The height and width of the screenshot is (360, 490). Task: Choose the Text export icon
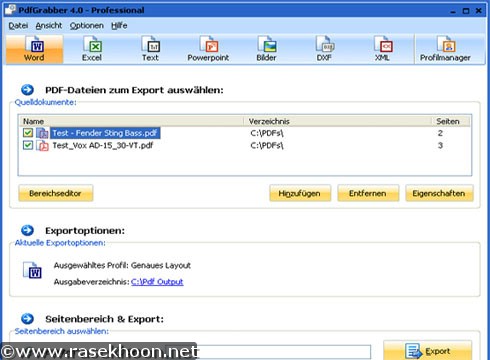point(150,49)
